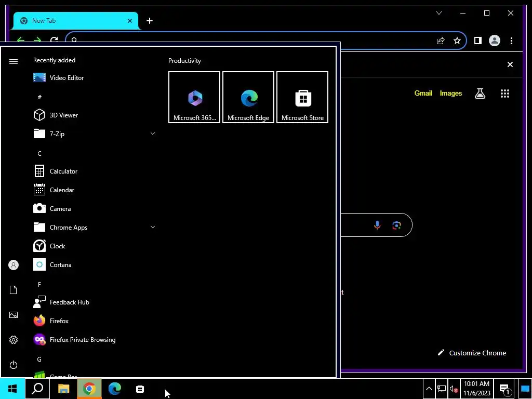Search by image with Google Lens
This screenshot has width=532, height=399.
coord(396,225)
